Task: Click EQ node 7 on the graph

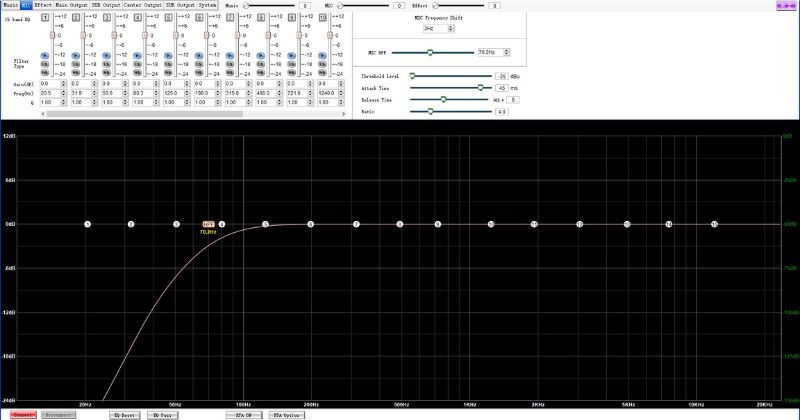Action: (x=356, y=224)
